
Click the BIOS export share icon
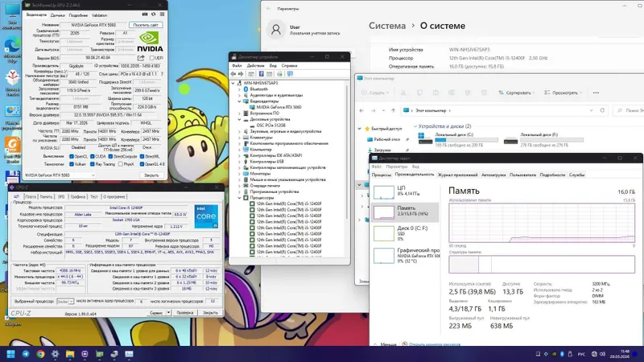pos(141,58)
